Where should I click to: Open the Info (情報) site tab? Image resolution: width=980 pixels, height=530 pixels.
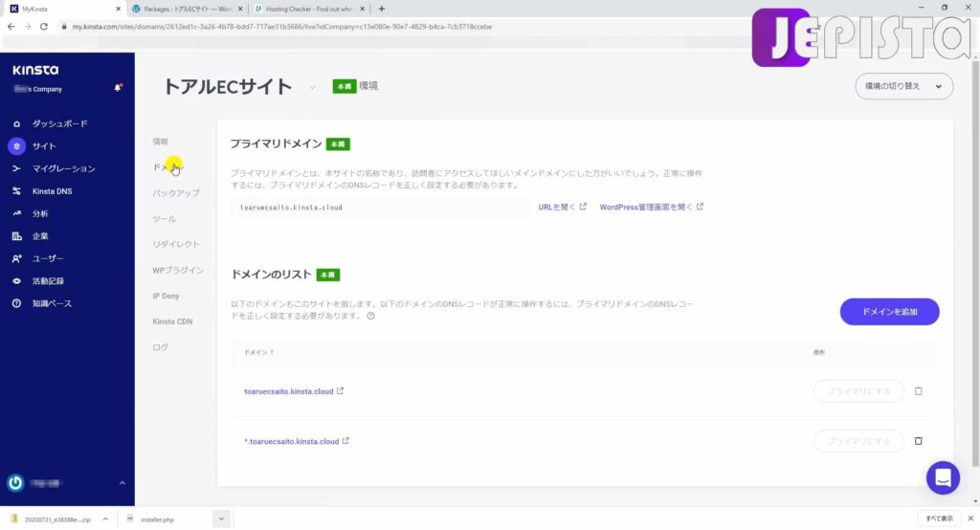[160, 142]
